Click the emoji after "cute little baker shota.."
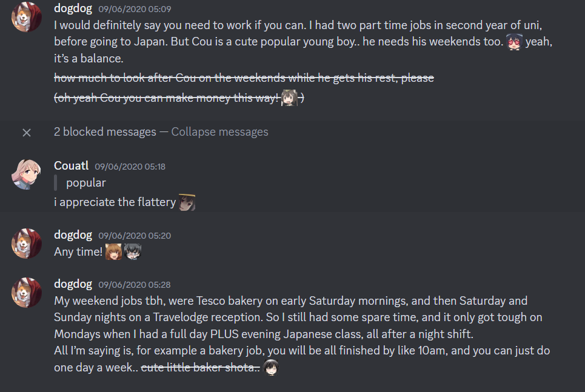The width and height of the screenshot is (585, 392). 270,368
